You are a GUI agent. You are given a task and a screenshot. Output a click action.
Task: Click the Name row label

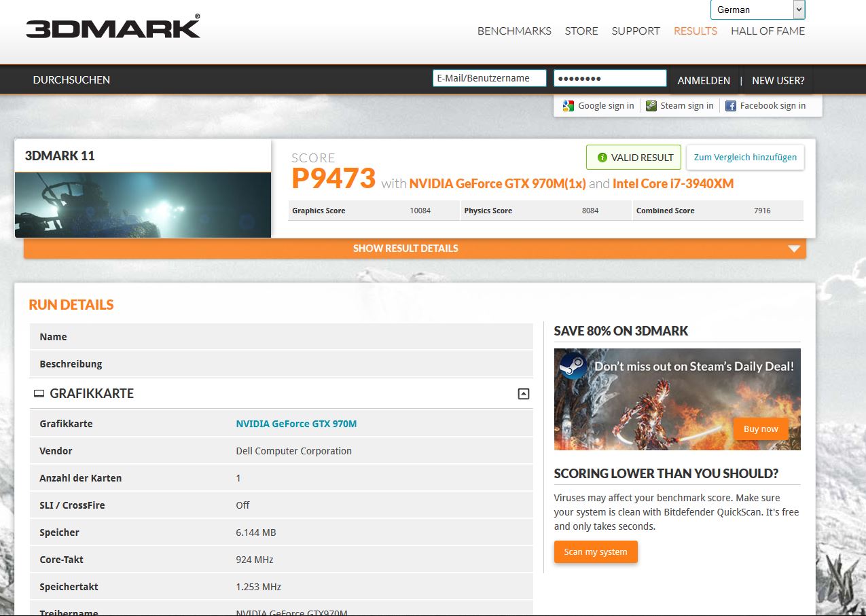click(x=53, y=337)
